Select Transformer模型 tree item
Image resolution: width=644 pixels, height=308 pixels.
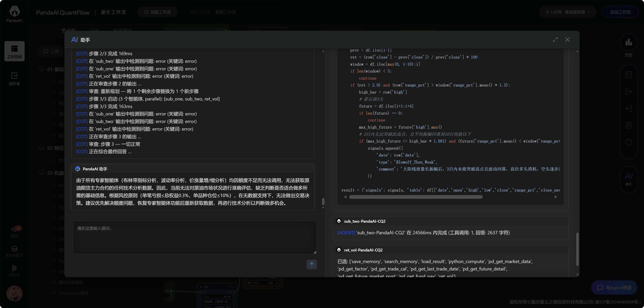(74, 293)
